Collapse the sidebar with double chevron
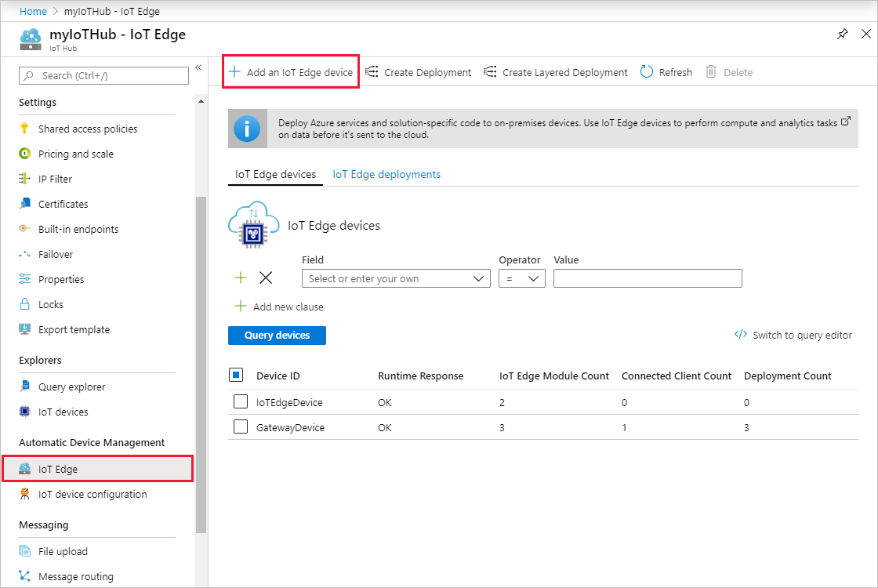 (198, 67)
